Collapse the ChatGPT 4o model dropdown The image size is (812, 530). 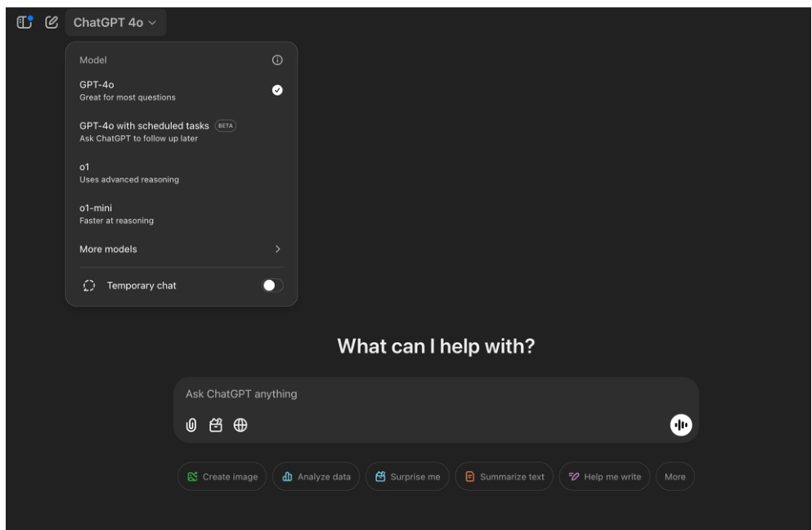tap(115, 22)
